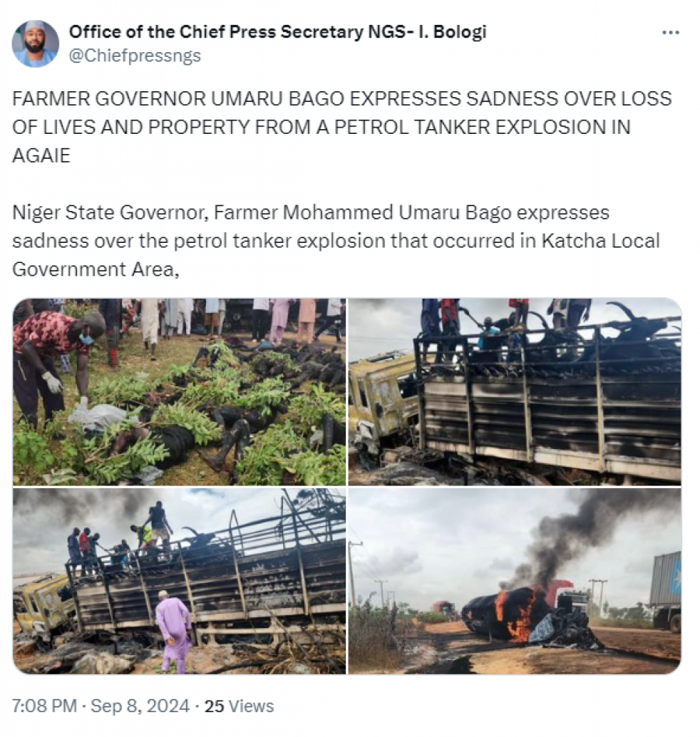
Task: Click the all-caps FARMER GOVERNOR headline text
Action: tap(342, 127)
